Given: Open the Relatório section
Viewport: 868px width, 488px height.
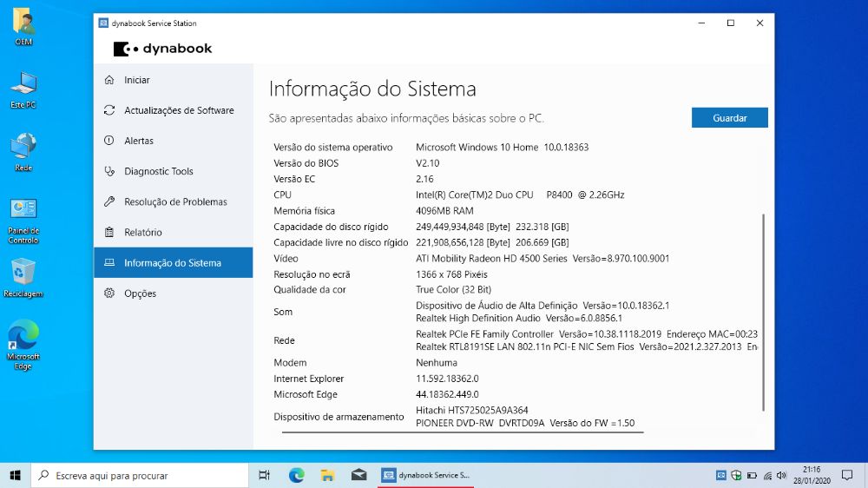Looking at the screenshot, I should click(x=174, y=232).
